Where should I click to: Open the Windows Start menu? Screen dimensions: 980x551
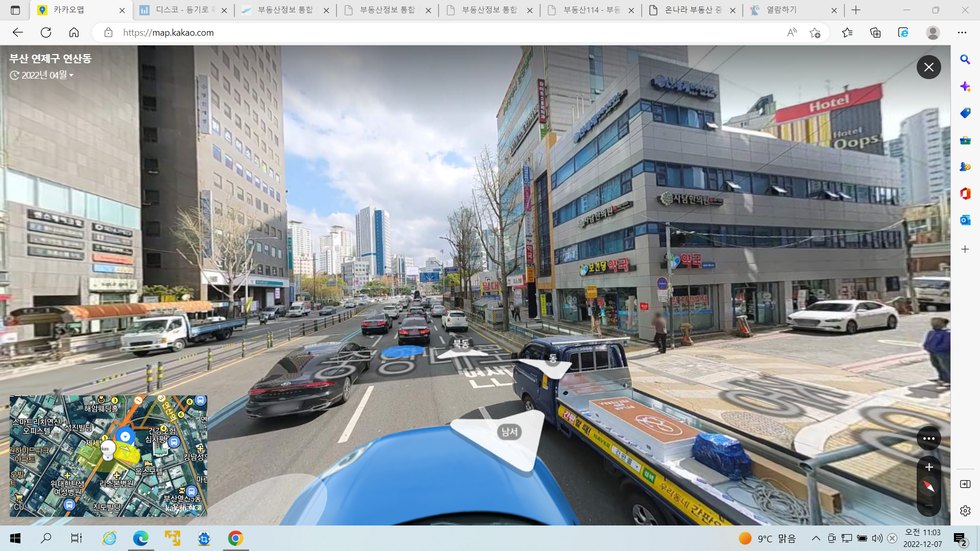point(15,538)
